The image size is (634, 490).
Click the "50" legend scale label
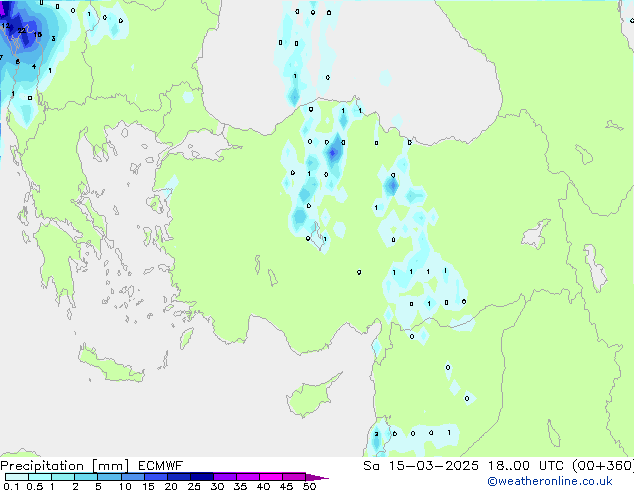tap(309, 486)
